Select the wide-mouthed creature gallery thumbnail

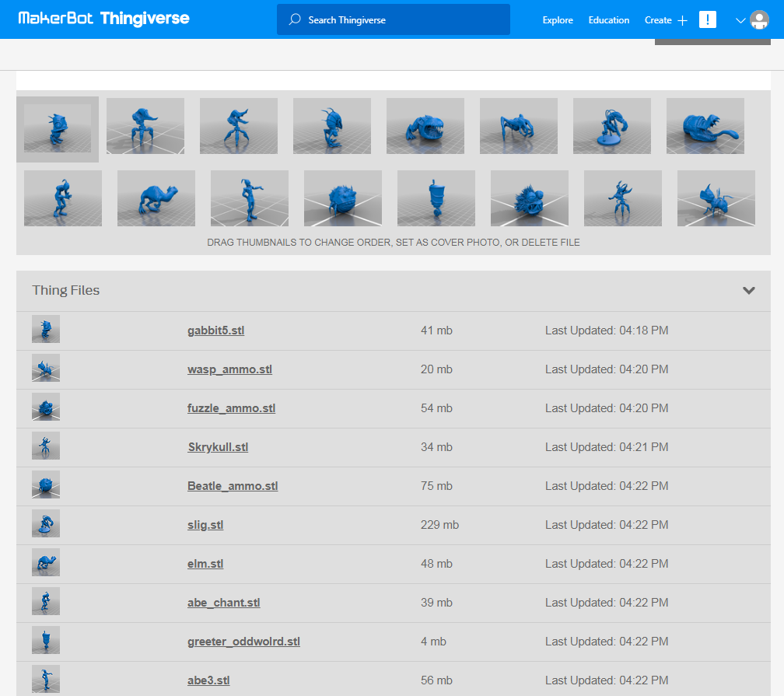[425, 126]
